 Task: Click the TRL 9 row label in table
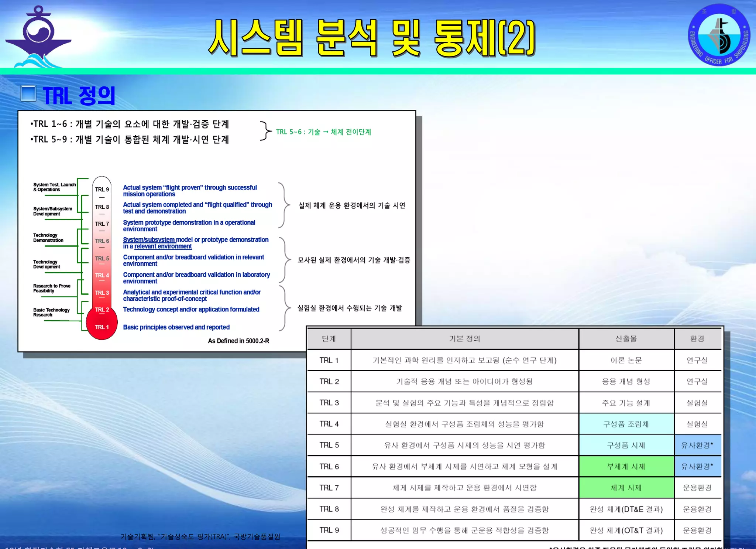[x=329, y=530]
